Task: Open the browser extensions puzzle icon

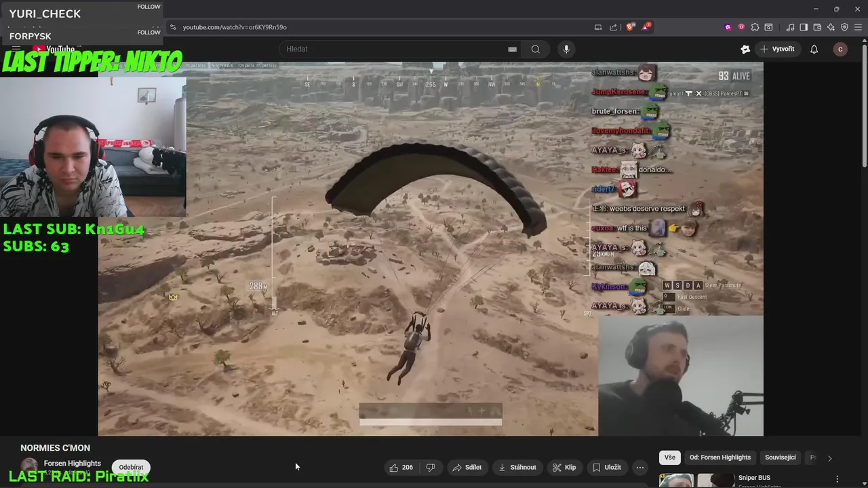Action: (755, 27)
